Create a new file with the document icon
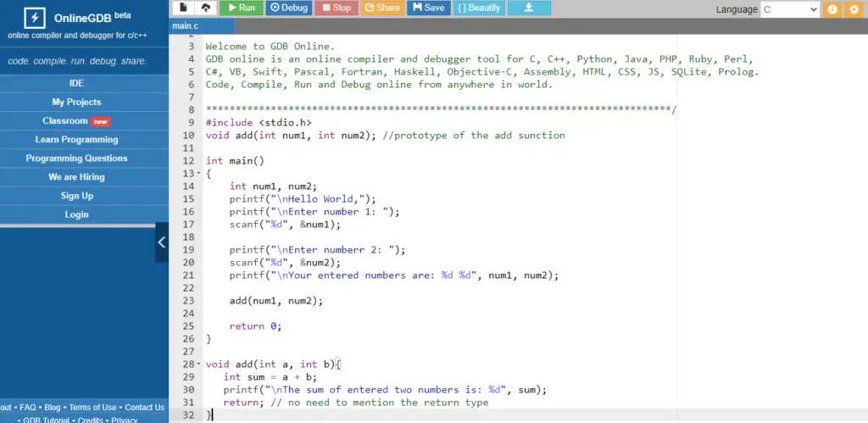Image resolution: width=868 pixels, height=423 pixels. click(183, 8)
